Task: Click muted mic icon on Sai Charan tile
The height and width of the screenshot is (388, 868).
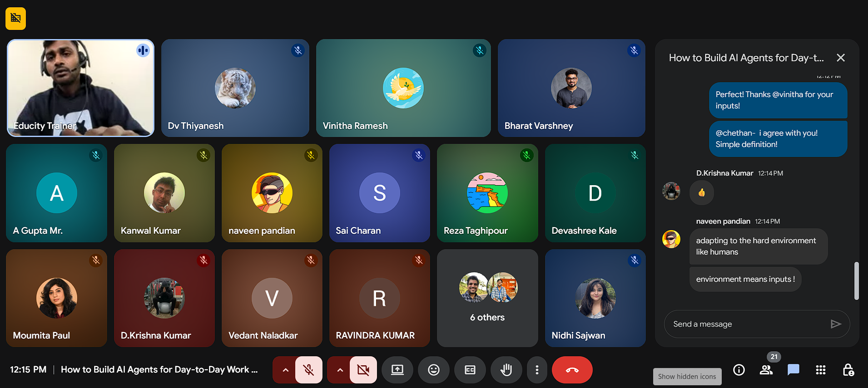Action: coord(419,155)
